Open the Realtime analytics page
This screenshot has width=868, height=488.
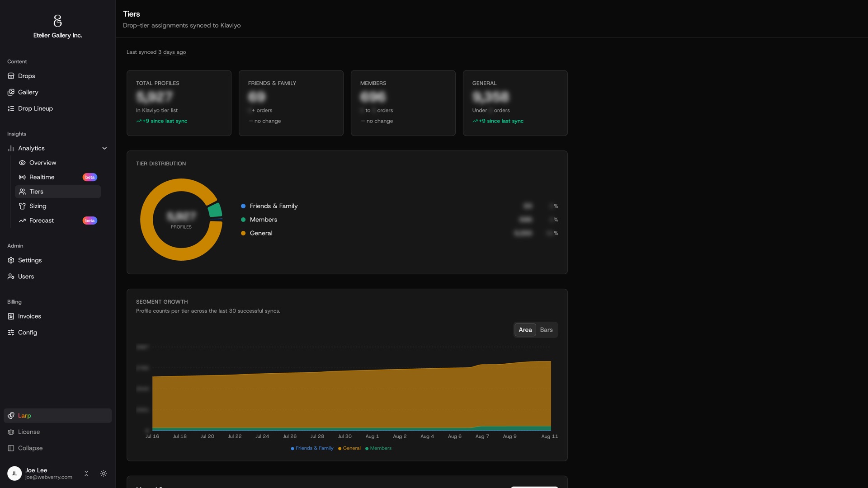[58, 177]
